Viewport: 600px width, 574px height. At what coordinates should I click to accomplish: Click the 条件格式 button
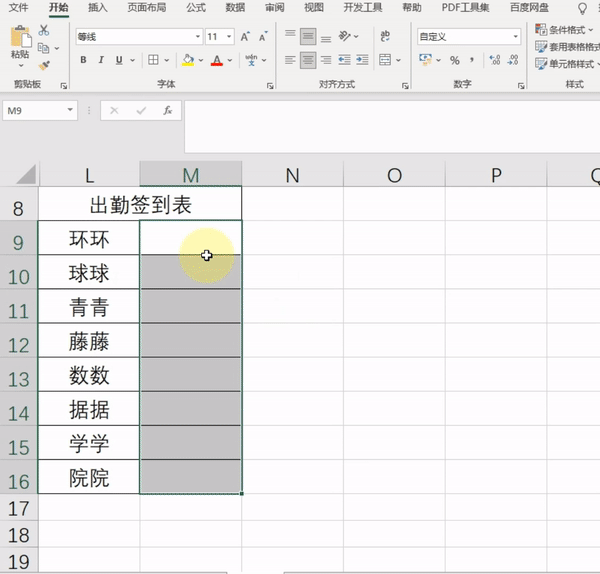coord(564,29)
